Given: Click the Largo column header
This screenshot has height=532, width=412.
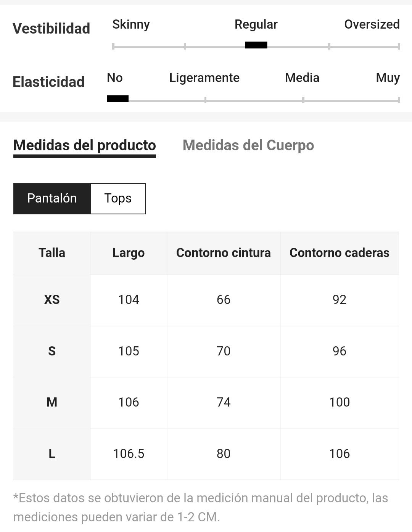Looking at the screenshot, I should click(129, 253).
